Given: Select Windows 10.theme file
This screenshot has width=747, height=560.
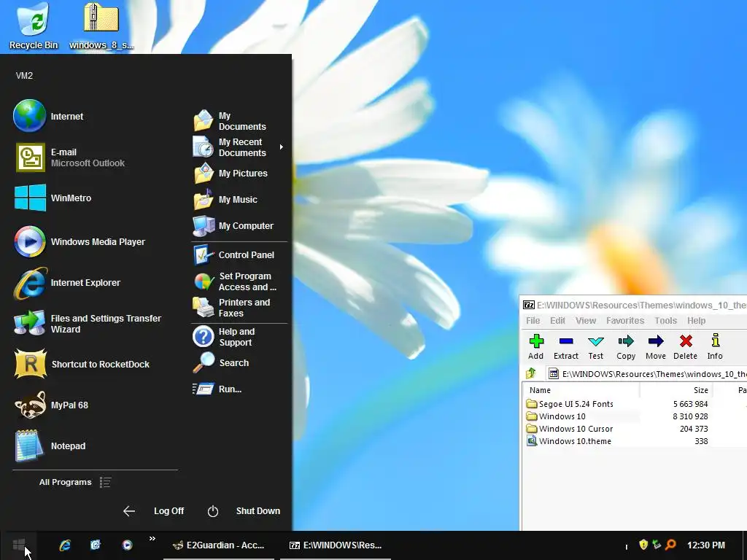Looking at the screenshot, I should [x=569, y=441].
